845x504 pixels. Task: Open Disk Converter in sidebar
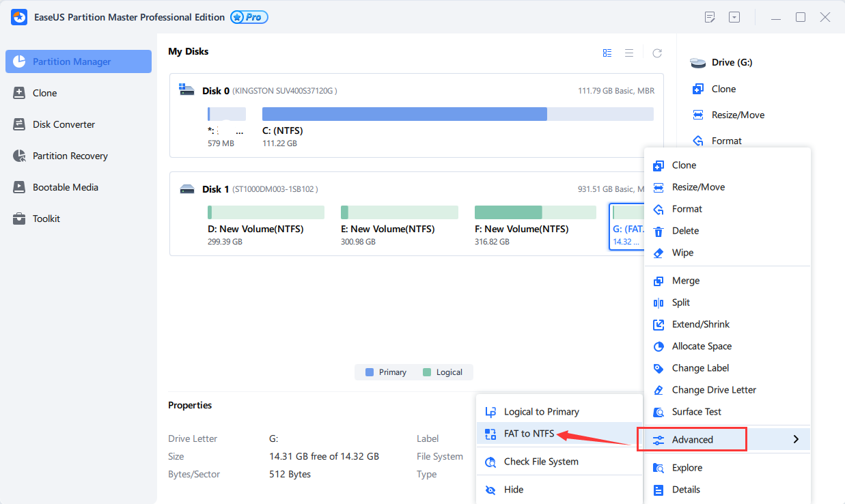[x=64, y=124]
